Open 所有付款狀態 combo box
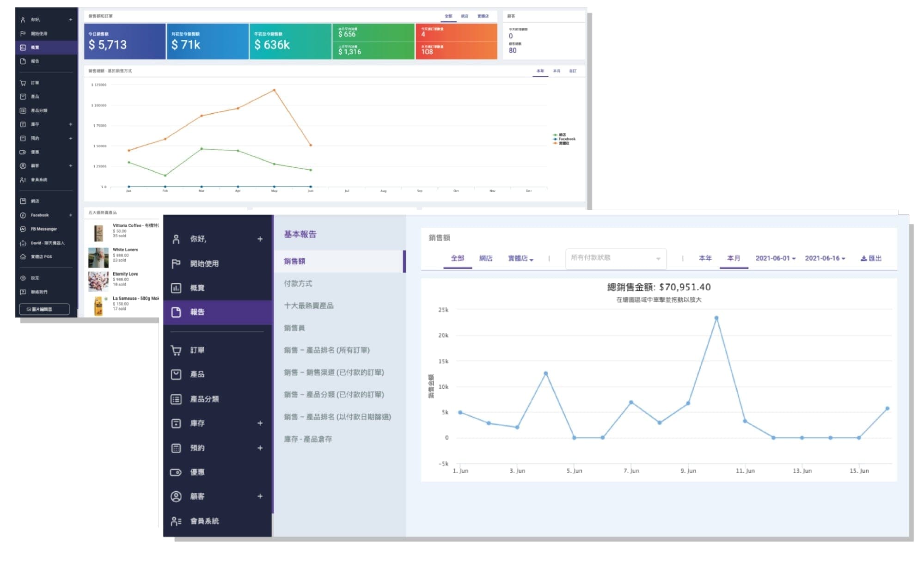 tap(616, 258)
